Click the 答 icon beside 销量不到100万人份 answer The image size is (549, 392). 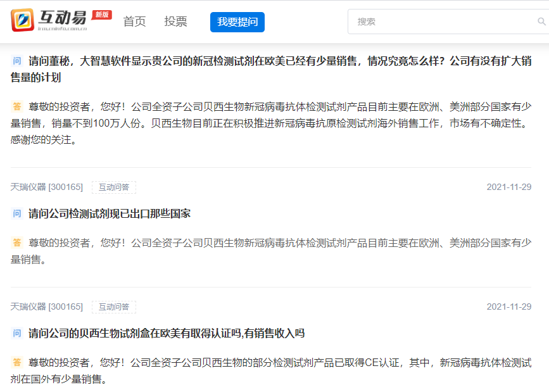[x=17, y=106]
